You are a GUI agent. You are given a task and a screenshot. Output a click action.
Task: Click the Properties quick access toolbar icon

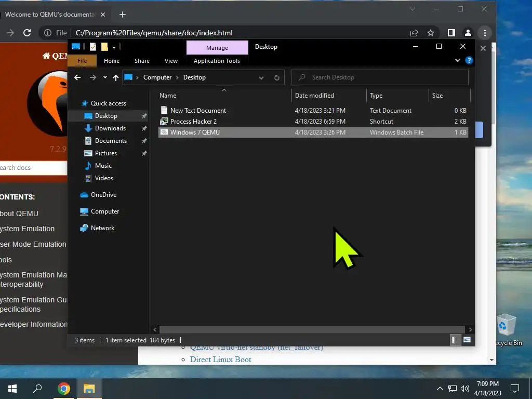pos(92,47)
